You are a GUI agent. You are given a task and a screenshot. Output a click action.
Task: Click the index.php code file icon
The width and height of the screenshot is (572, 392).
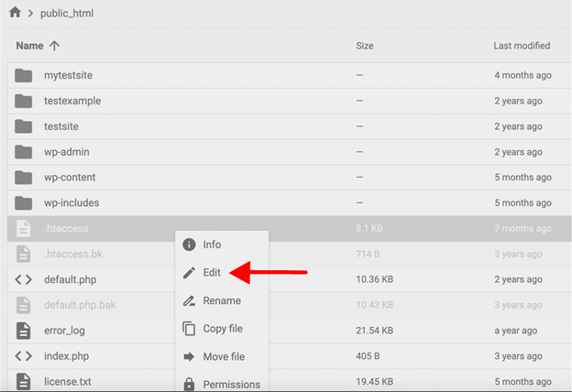[x=24, y=355]
